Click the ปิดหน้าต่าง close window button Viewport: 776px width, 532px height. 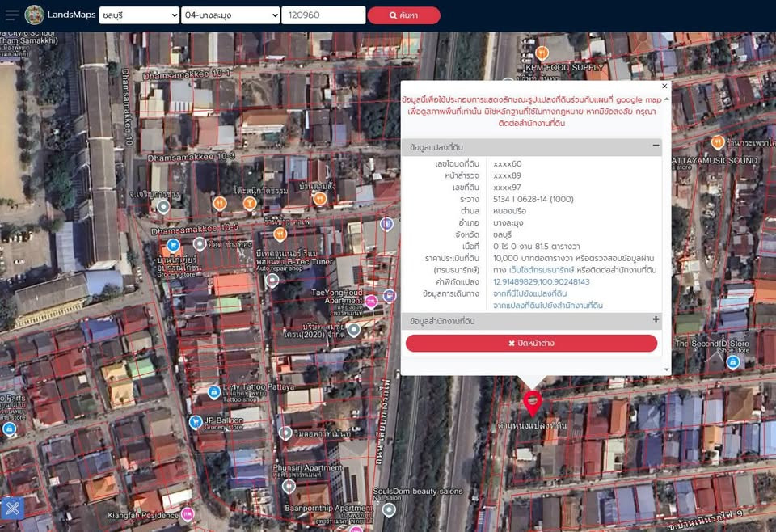point(532,343)
